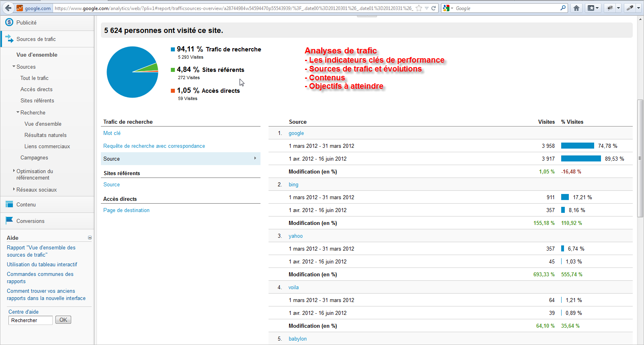
Task: Open the google source link
Action: pyautogui.click(x=296, y=133)
